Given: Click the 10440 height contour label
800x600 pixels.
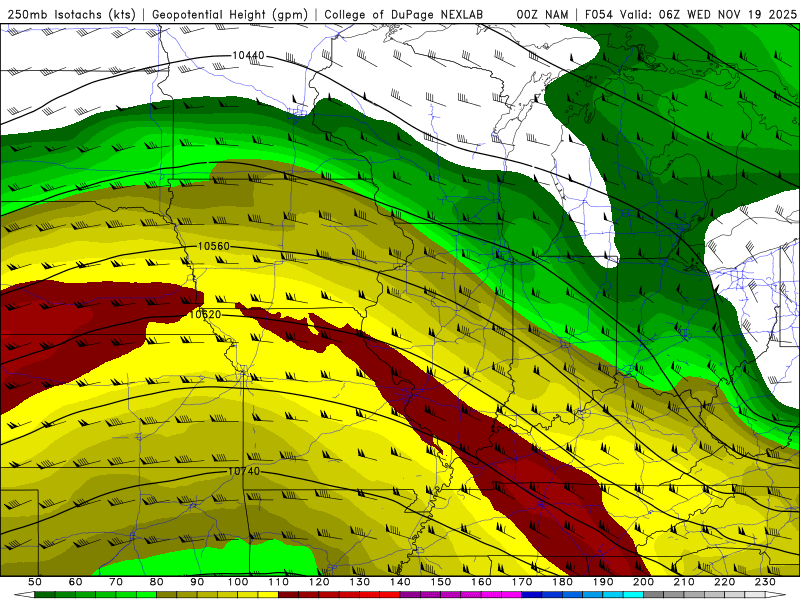Looking at the screenshot, I should [248, 55].
